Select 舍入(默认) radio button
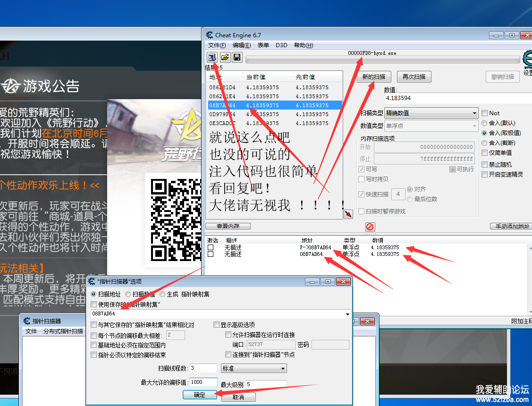This screenshot has height=406, width=532. tap(484, 123)
